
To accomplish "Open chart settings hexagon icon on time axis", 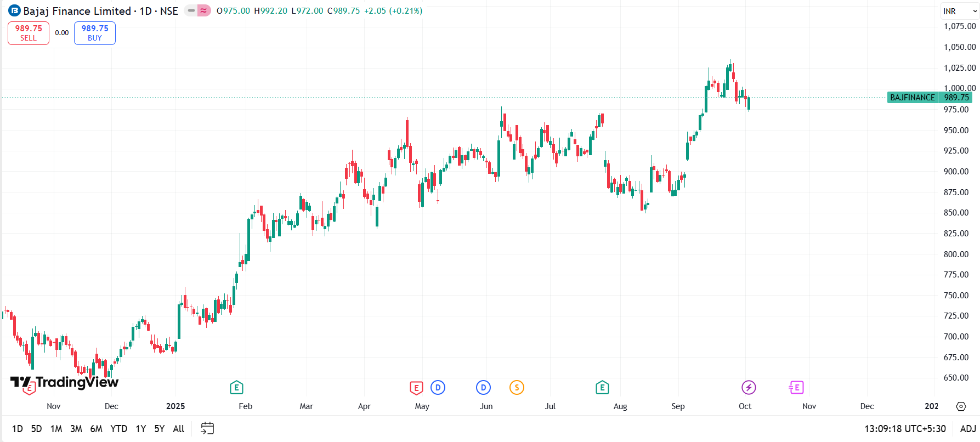I will [x=961, y=406].
